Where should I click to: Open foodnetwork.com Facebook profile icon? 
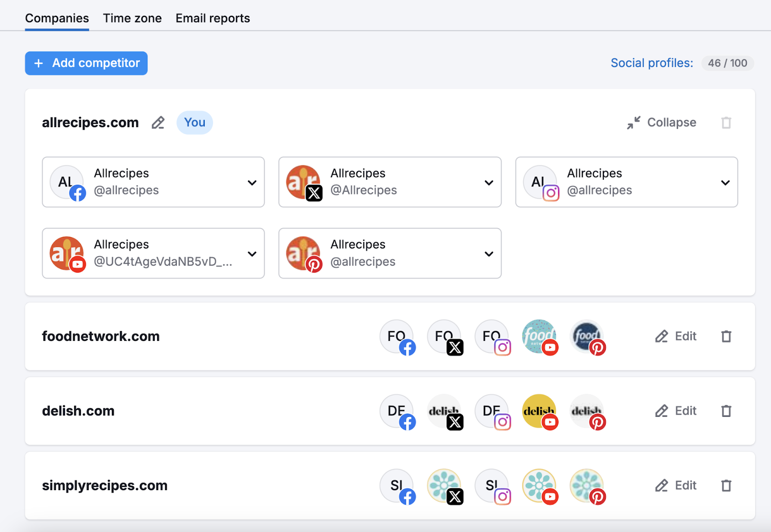click(397, 337)
